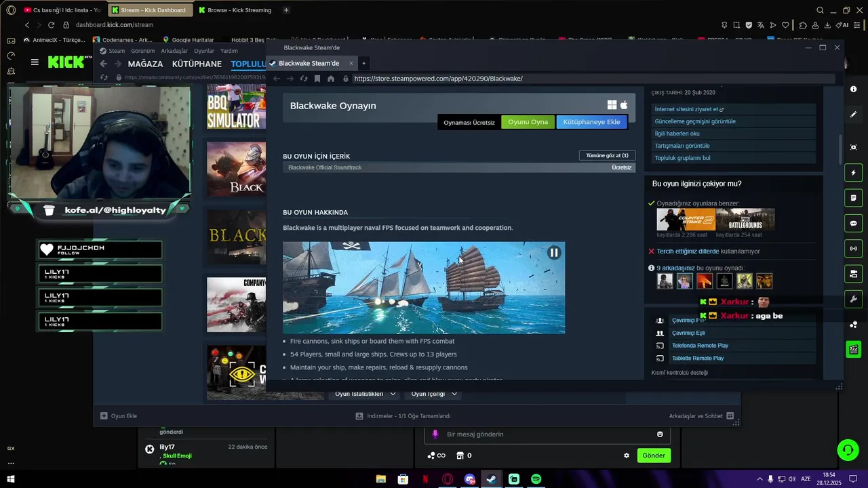868x488 pixels.
Task: Switch to Stream - Kick Dashboard tab
Action: pos(149,10)
